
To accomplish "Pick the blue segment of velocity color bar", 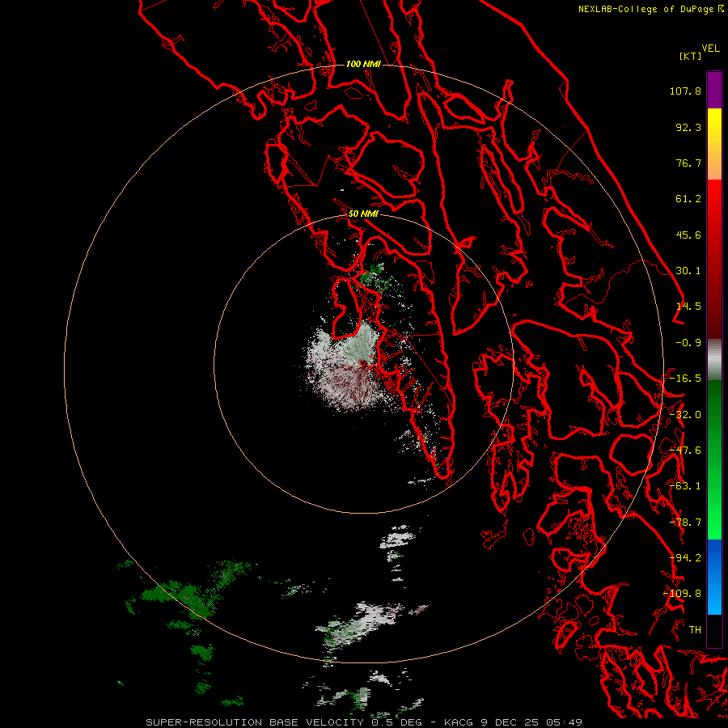I will 714,577.
